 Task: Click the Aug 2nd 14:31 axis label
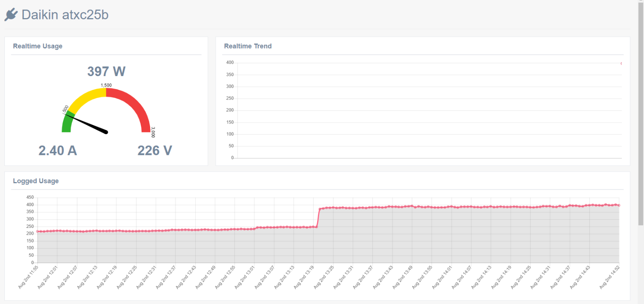(x=540, y=277)
